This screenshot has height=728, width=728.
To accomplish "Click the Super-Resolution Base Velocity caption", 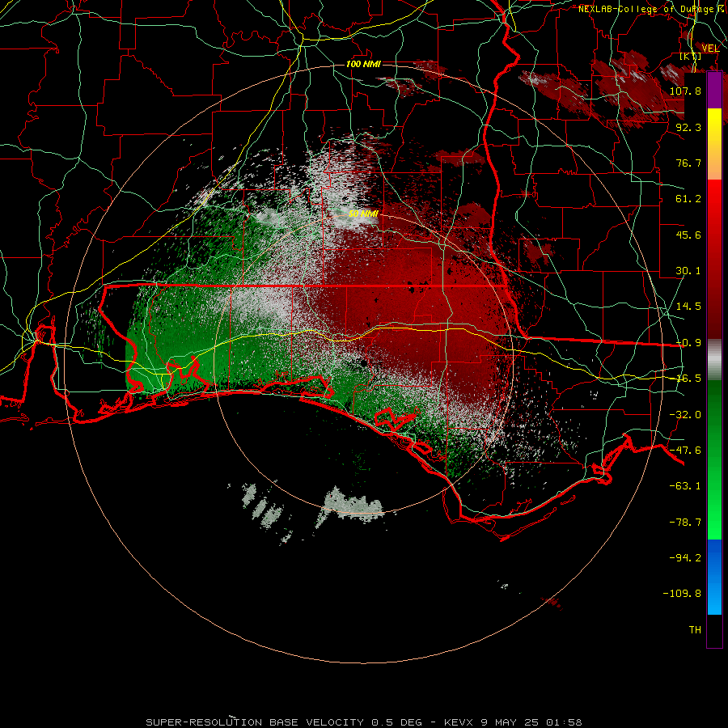I will pyautogui.click(x=363, y=722).
